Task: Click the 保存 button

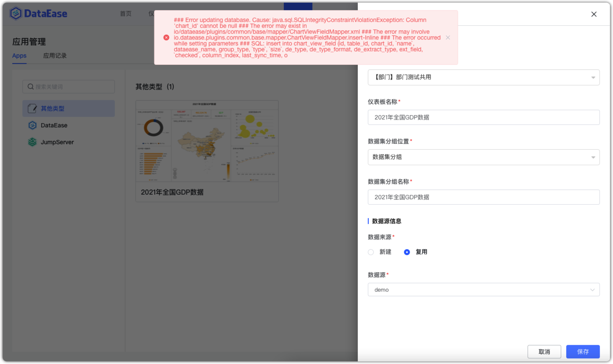Action: [583, 352]
